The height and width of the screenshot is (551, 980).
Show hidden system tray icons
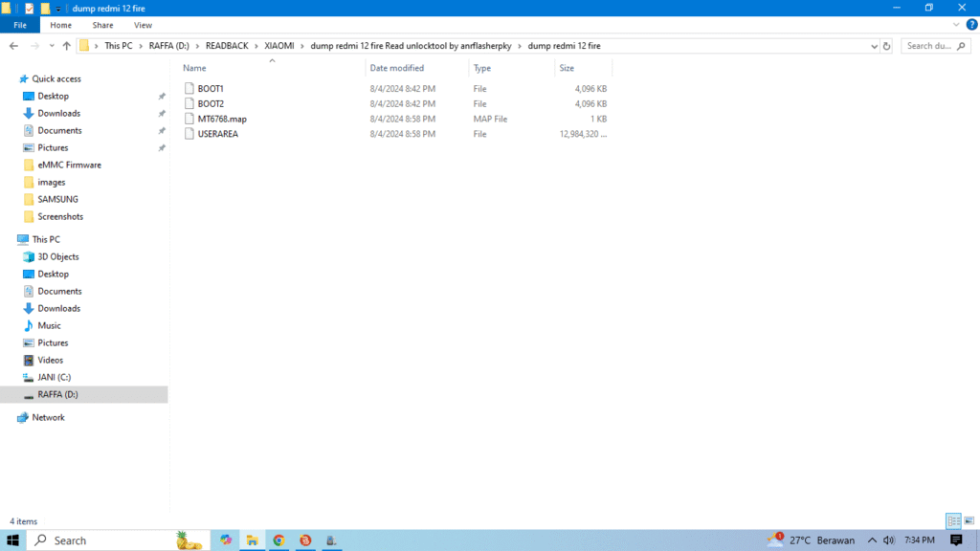tap(872, 540)
